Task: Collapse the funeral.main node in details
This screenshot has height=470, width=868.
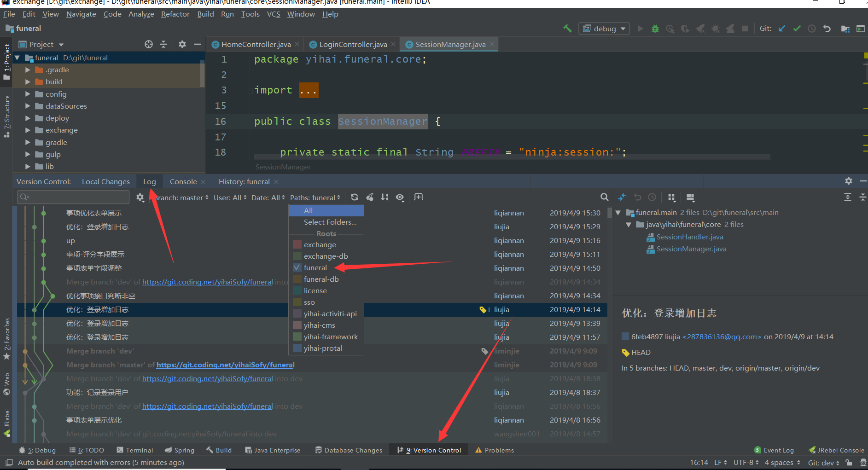Action: 618,213
